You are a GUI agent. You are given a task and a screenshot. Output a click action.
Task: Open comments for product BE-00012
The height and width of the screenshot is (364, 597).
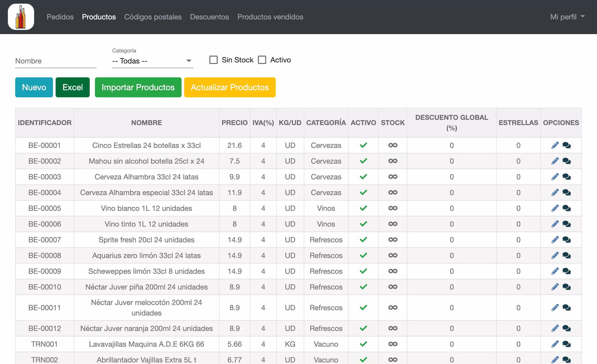[567, 328]
